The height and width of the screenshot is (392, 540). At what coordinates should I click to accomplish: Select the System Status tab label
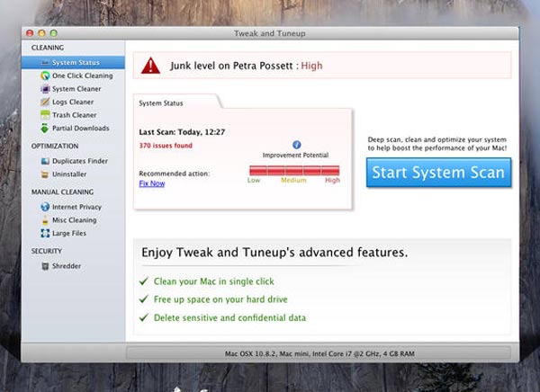(161, 103)
